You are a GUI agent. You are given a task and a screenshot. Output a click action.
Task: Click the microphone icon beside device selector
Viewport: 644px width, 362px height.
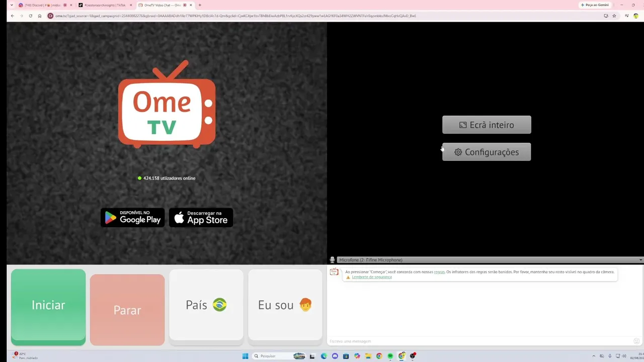coord(332,260)
